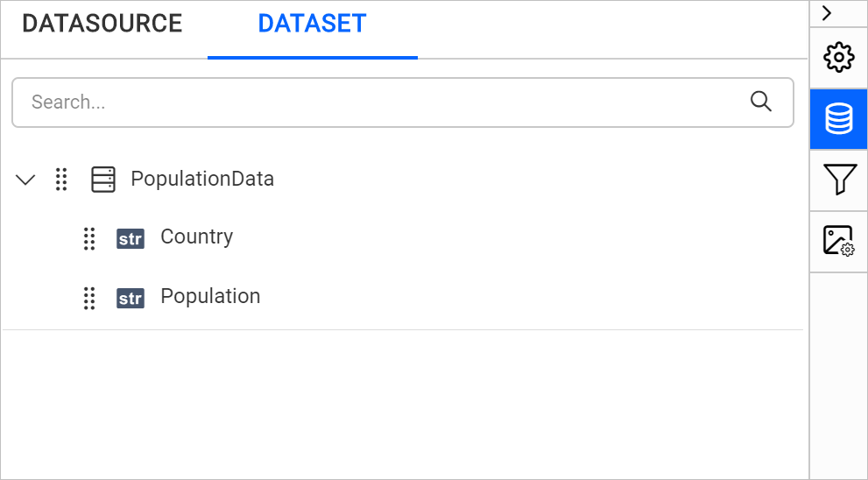The image size is (868, 480).
Task: Select the database data panel icon
Action: pyautogui.click(x=838, y=119)
